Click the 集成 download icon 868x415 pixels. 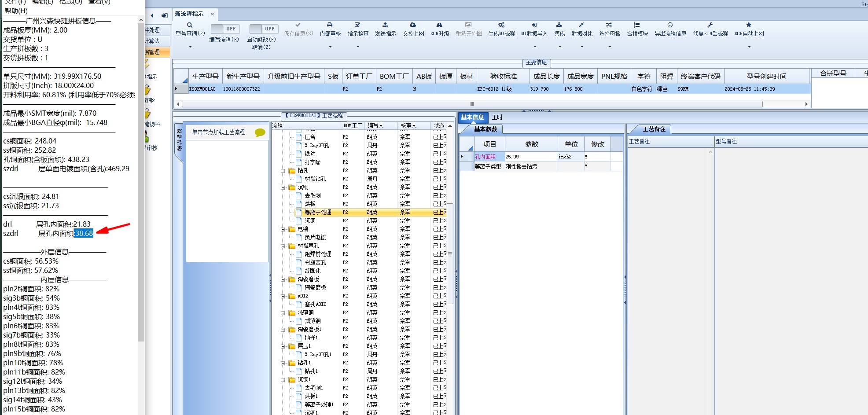pos(559,25)
